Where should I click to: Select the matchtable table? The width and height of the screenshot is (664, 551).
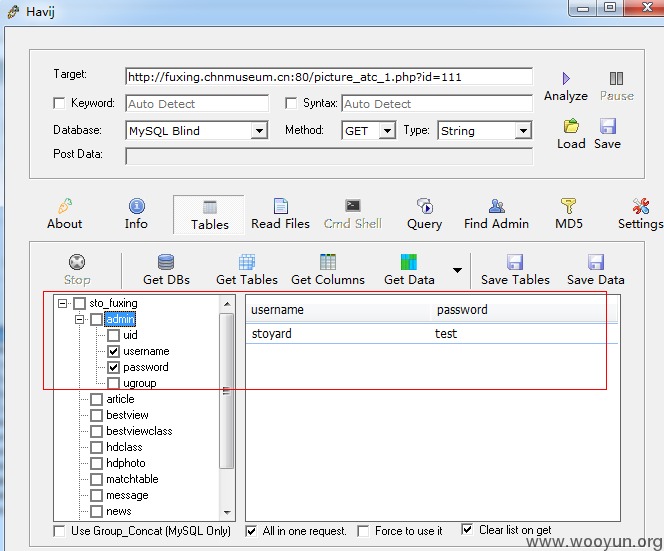click(132, 479)
